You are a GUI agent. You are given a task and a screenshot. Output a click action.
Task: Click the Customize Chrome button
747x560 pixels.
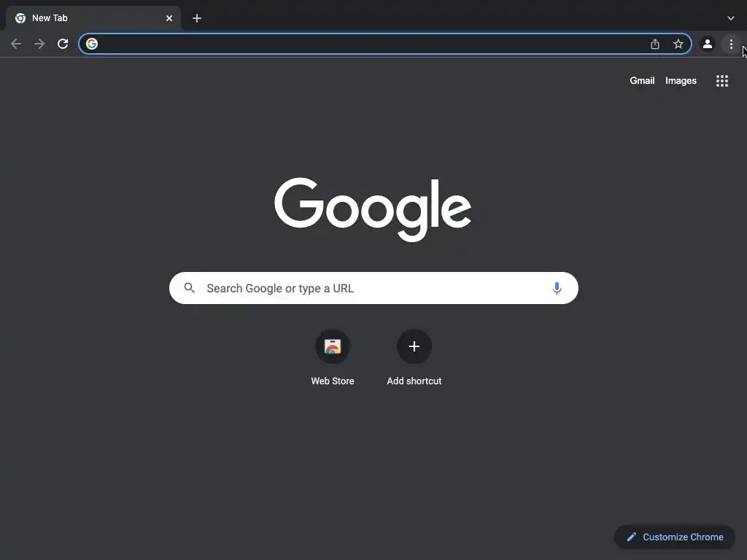click(675, 537)
